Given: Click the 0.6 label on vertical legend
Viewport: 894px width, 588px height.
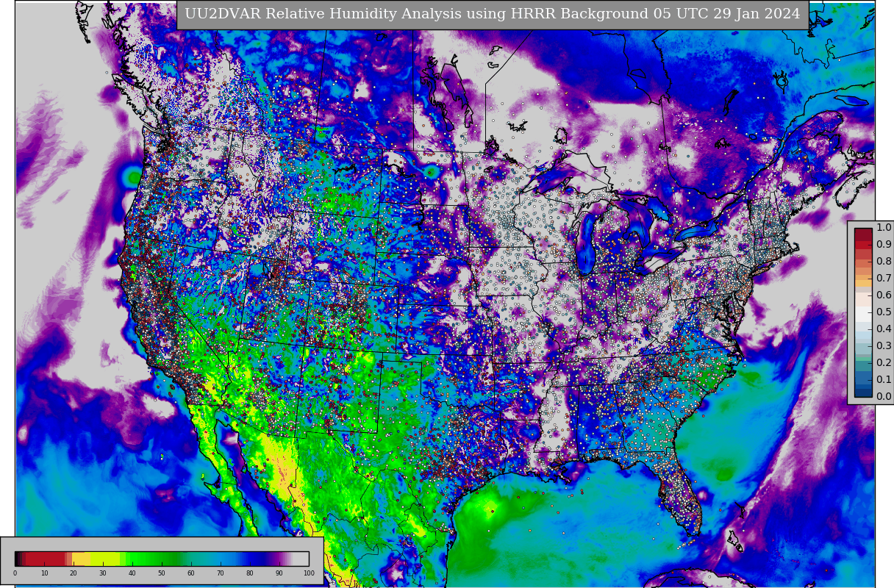Looking at the screenshot, I should pyautogui.click(x=884, y=295).
